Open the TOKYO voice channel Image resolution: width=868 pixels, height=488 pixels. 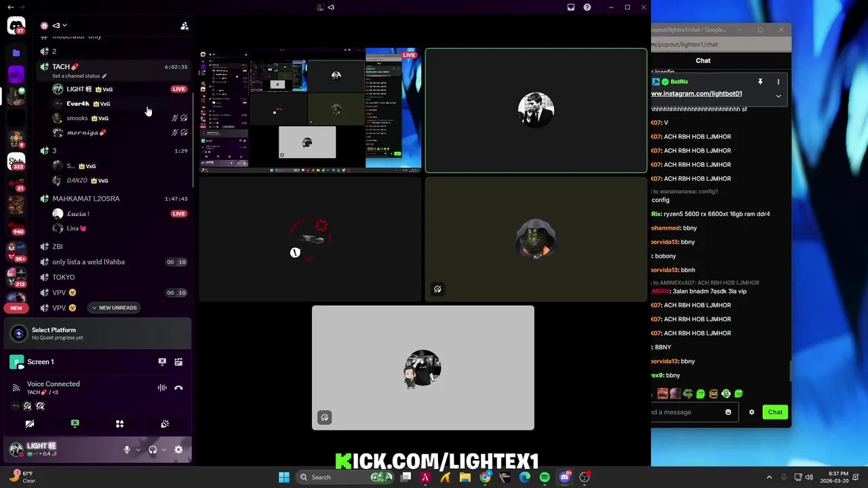(x=114, y=277)
